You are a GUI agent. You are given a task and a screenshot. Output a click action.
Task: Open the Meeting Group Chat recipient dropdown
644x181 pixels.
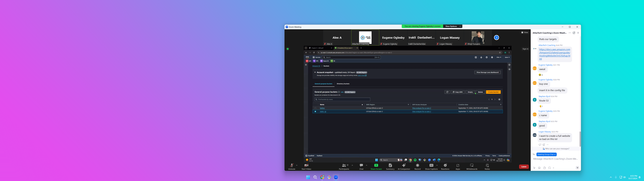coord(546,154)
